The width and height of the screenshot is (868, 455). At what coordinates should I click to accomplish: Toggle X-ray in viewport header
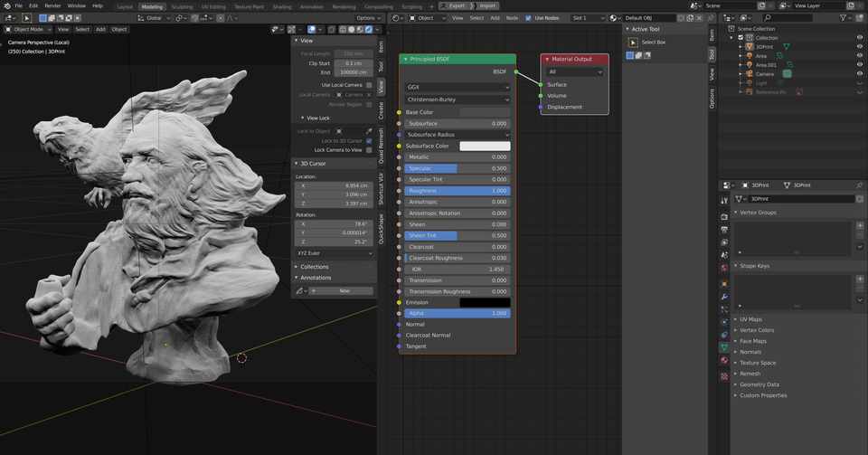coord(332,29)
